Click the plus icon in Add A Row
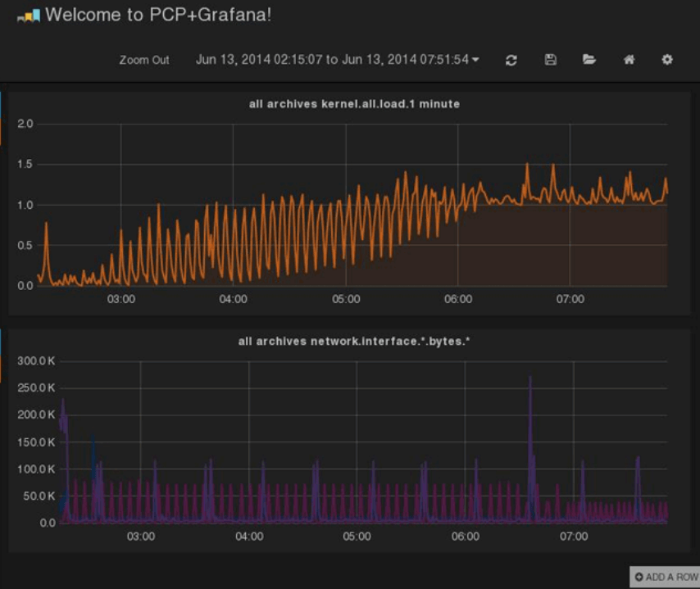This screenshot has height=589, width=700. coord(639,577)
